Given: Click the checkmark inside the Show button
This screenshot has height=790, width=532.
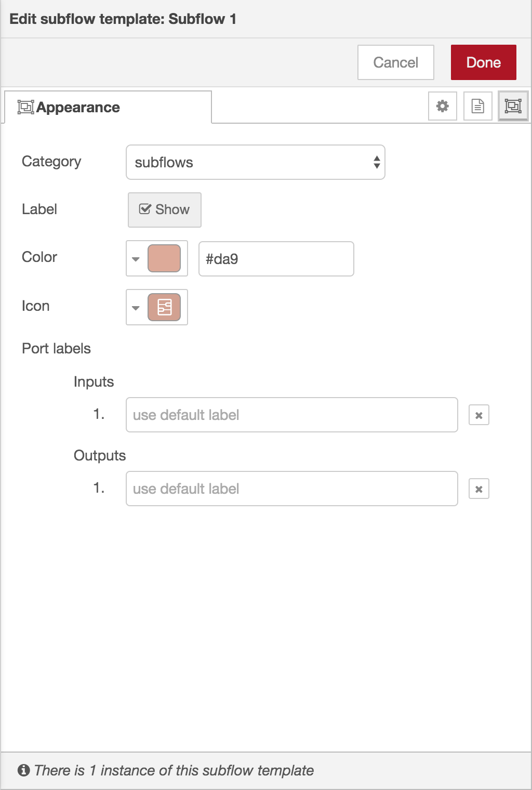Looking at the screenshot, I should point(145,209).
